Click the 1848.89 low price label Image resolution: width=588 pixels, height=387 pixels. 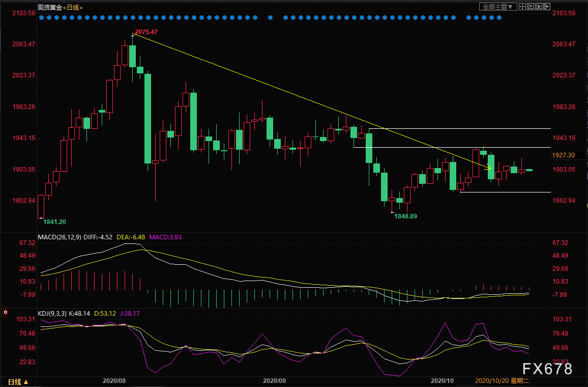(406, 216)
